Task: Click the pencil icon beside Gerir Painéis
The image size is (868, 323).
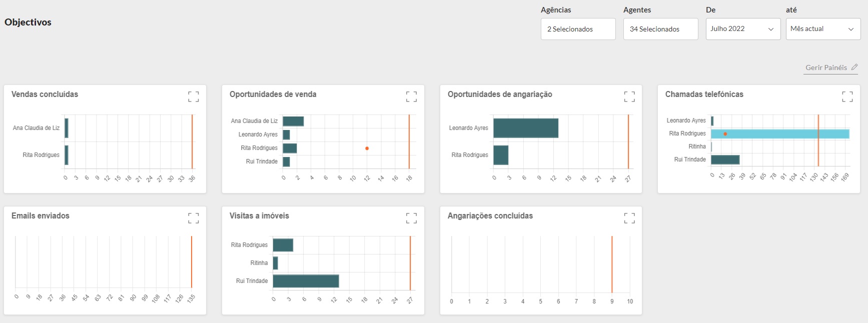Action: 854,67
